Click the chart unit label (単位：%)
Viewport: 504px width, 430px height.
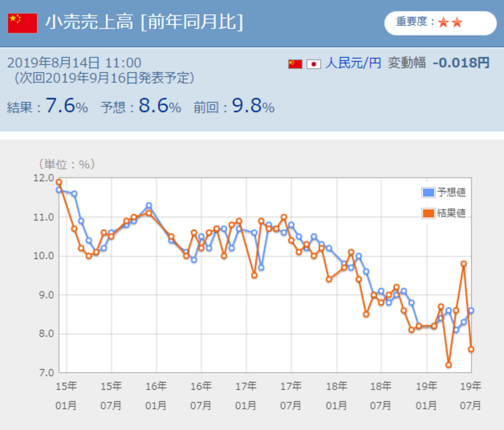67,164
